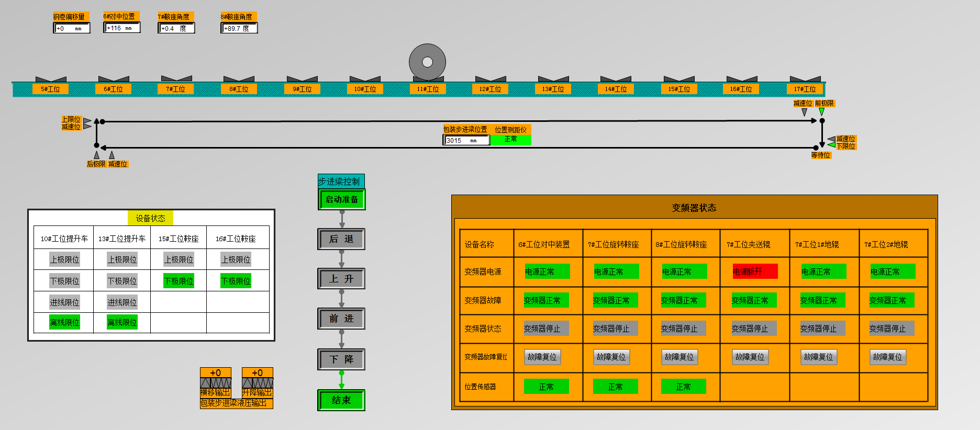The image size is (980, 430).
Task: Click the 后极限 triangle indicator
Action: [x=96, y=155]
